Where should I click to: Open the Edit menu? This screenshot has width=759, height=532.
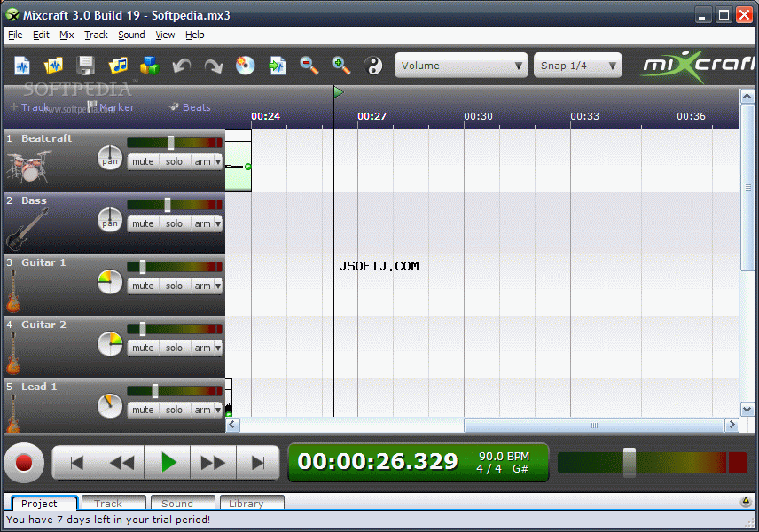[41, 35]
